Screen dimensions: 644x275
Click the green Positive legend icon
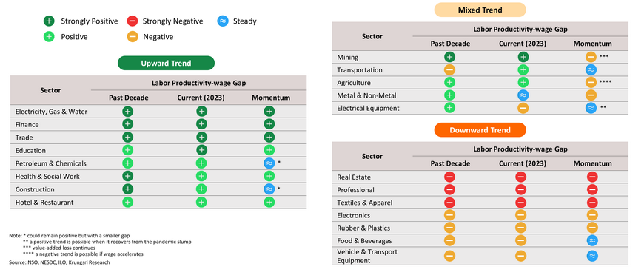tap(49, 36)
